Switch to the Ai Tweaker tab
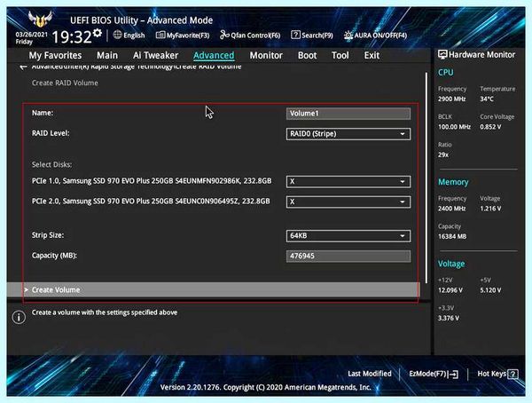 [155, 55]
